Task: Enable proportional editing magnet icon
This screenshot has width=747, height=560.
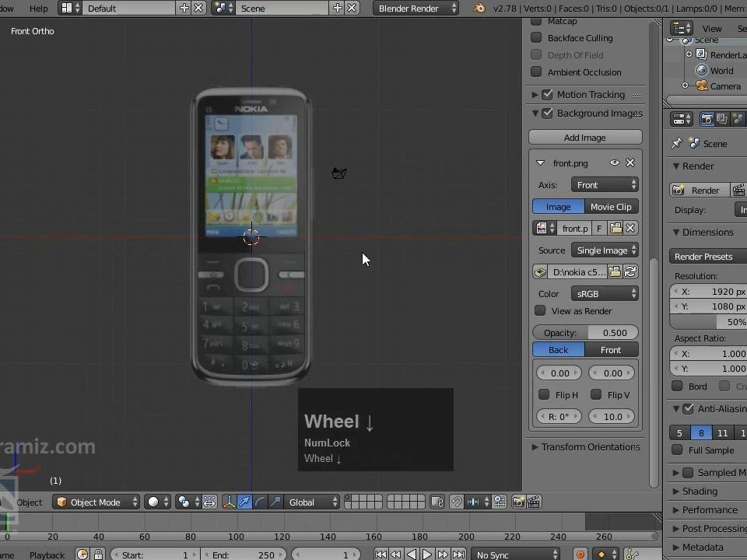Action: coord(456,502)
